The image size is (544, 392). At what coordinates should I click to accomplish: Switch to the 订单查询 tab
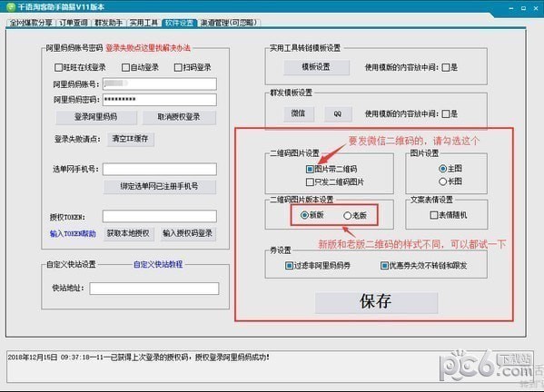point(74,23)
